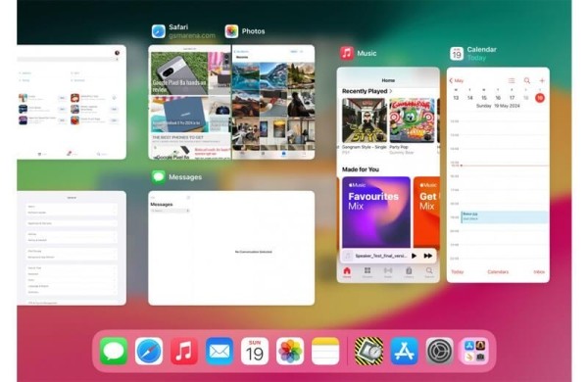This screenshot has width=588, height=382.
Task: Tap the plus icon to add Calendar event
Action: [542, 80]
